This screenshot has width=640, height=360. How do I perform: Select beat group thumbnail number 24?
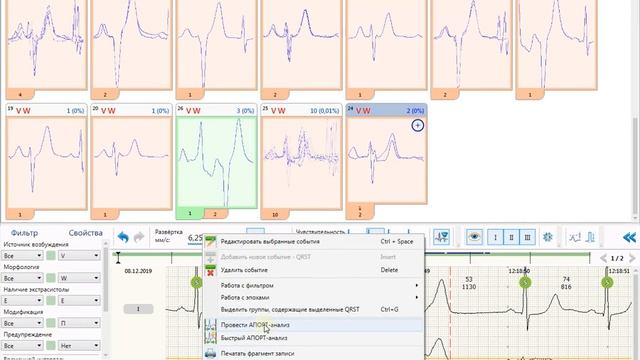386,162
